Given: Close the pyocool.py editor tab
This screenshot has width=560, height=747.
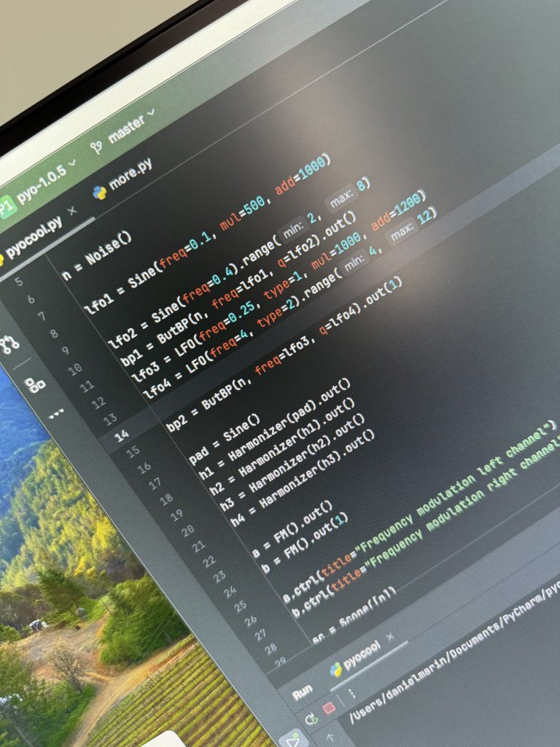Looking at the screenshot, I should (72, 210).
